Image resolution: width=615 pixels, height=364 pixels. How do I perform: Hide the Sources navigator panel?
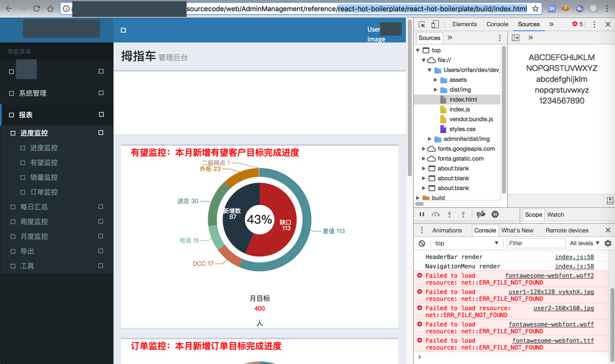515,38
